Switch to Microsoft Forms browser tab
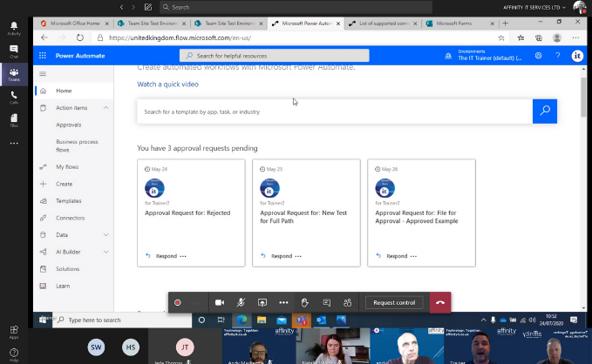This screenshot has width=592, height=364. click(453, 24)
